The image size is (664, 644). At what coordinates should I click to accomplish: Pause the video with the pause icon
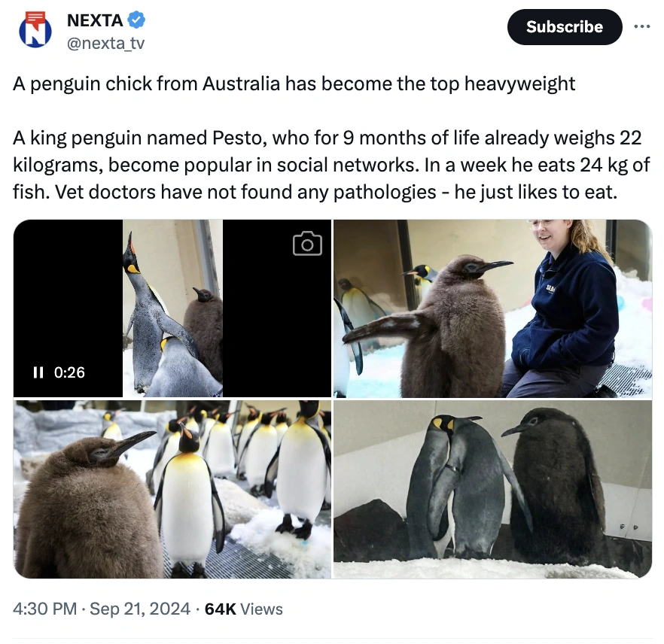(x=38, y=372)
